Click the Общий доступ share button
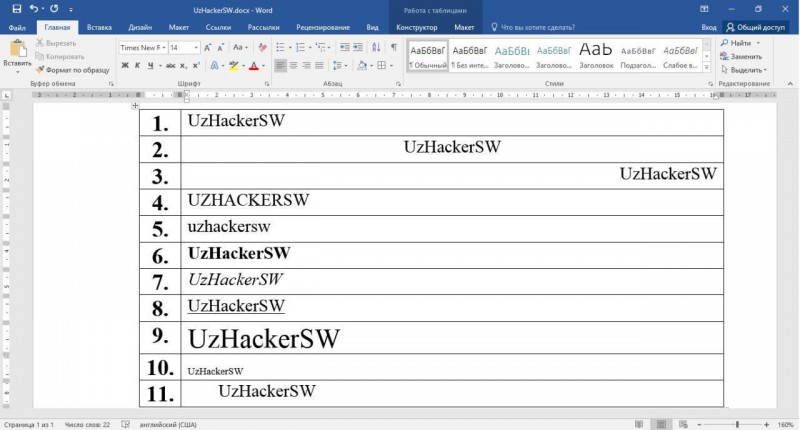The image size is (800, 430). pyautogui.click(x=756, y=28)
